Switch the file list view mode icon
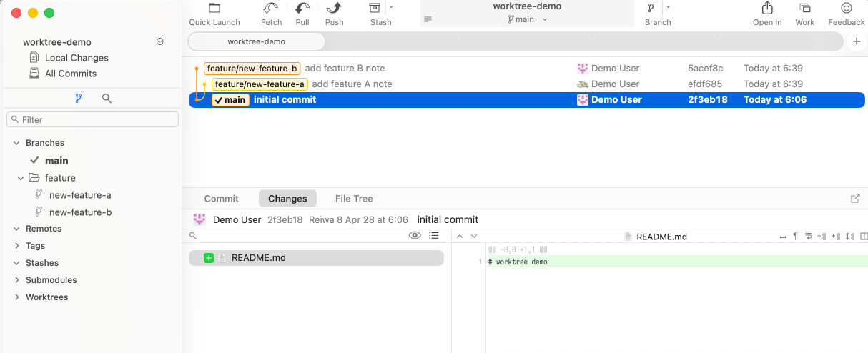The image size is (868, 353). [434, 236]
